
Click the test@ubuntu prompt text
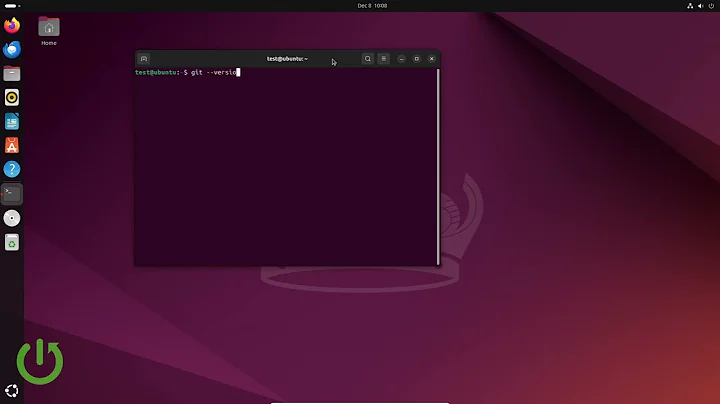tap(156, 73)
